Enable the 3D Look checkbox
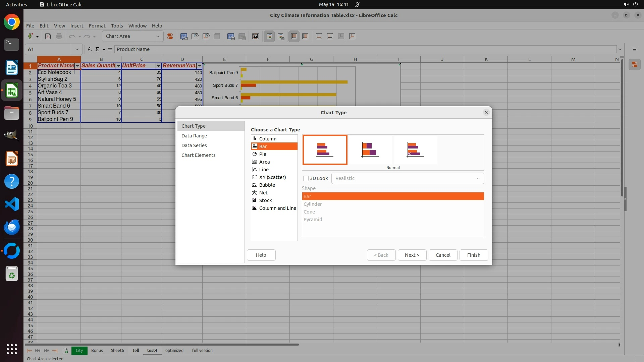Image resolution: width=644 pixels, height=362 pixels. 306,178
